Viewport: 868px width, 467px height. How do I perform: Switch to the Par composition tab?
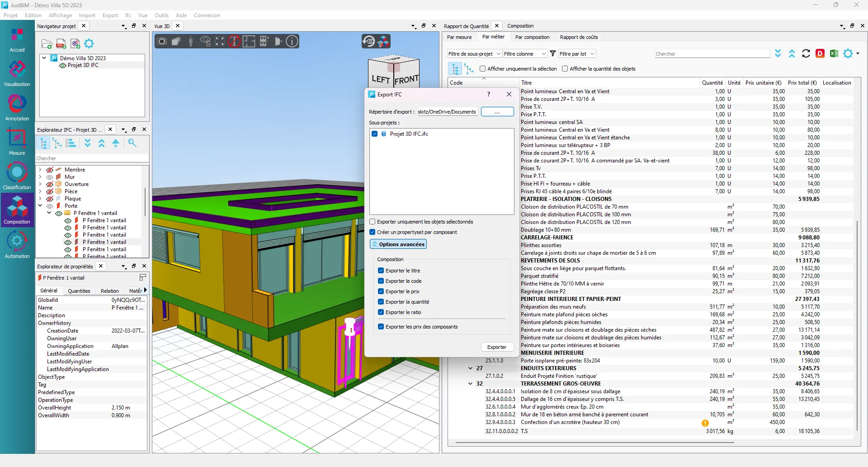(532, 37)
